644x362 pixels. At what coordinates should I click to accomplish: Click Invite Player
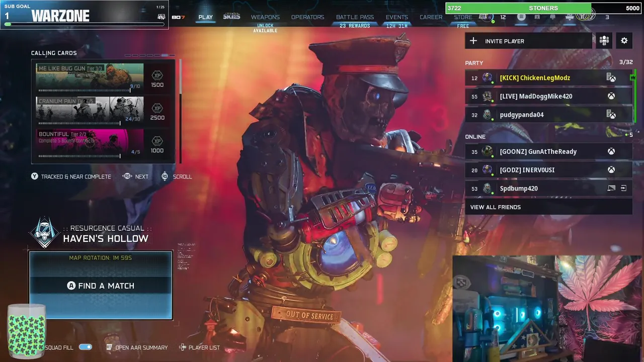[528, 41]
